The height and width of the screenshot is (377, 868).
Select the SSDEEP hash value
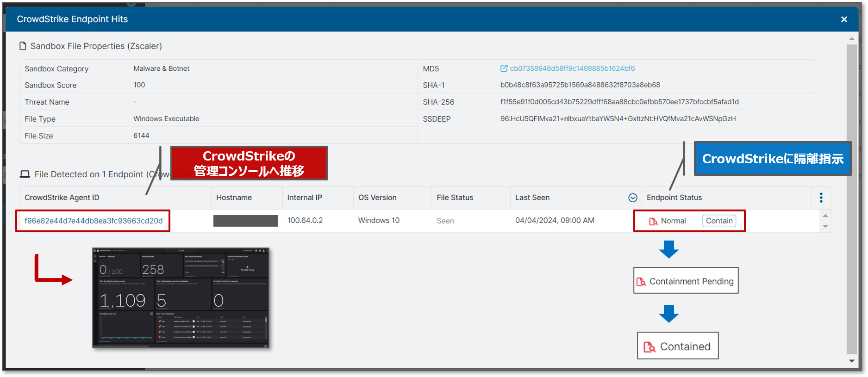click(618, 119)
